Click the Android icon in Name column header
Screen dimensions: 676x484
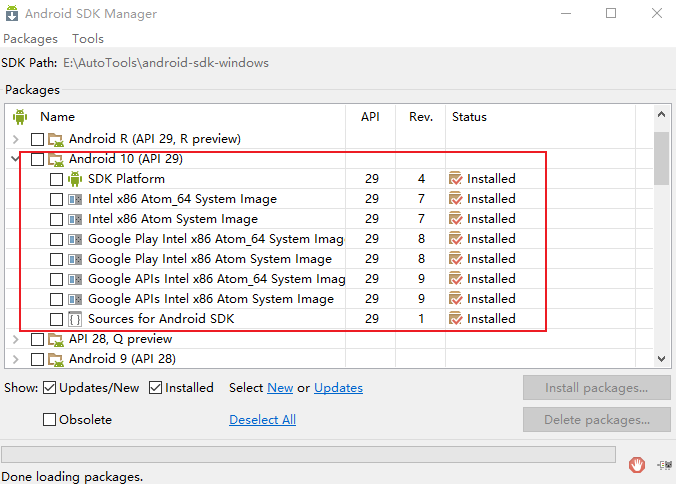point(19,117)
